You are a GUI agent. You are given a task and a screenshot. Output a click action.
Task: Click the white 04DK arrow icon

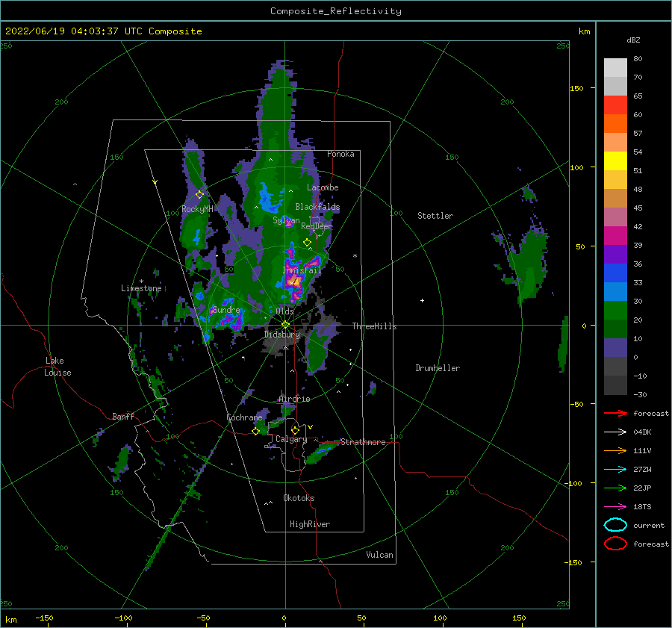615,432
